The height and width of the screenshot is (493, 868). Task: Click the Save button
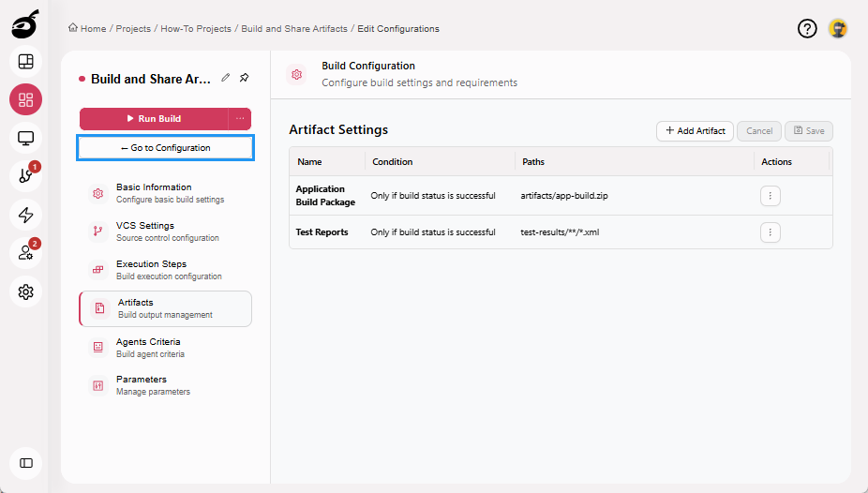809,131
